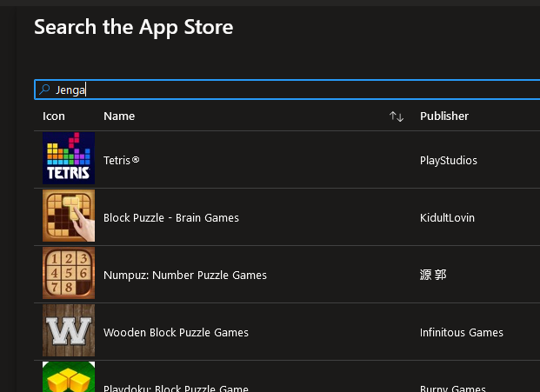Click the Icon column header
This screenshot has height=392, width=540.
click(54, 116)
